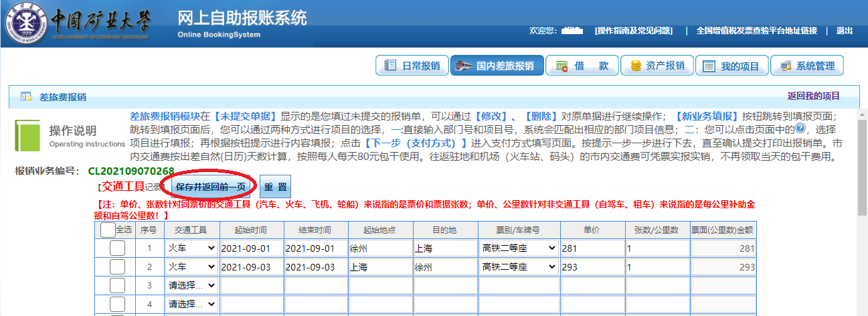The image size is (868, 316).
Task: Open the 交通工具 dropdown in row 1
Action: click(x=191, y=248)
